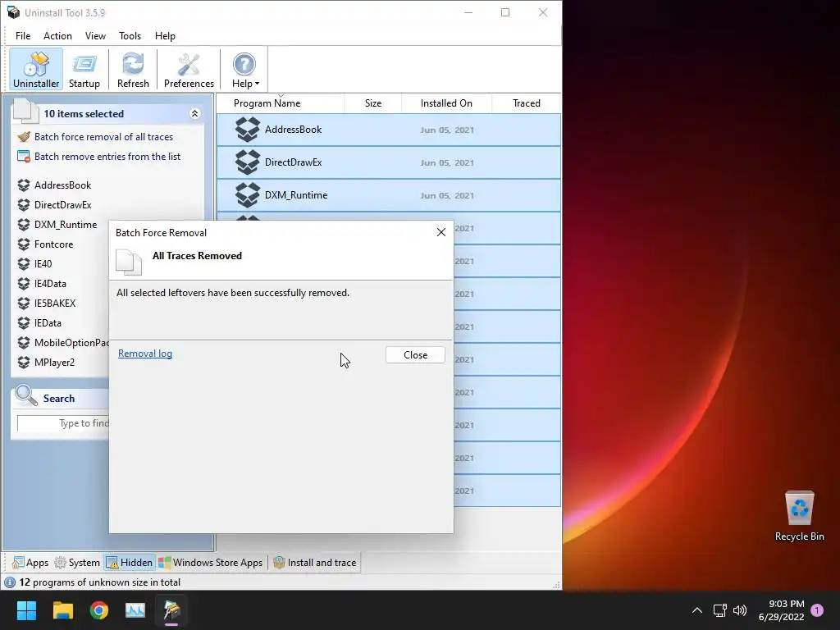Image resolution: width=840 pixels, height=630 pixels.
Task: Show hidden system tray icons
Action: click(x=697, y=610)
